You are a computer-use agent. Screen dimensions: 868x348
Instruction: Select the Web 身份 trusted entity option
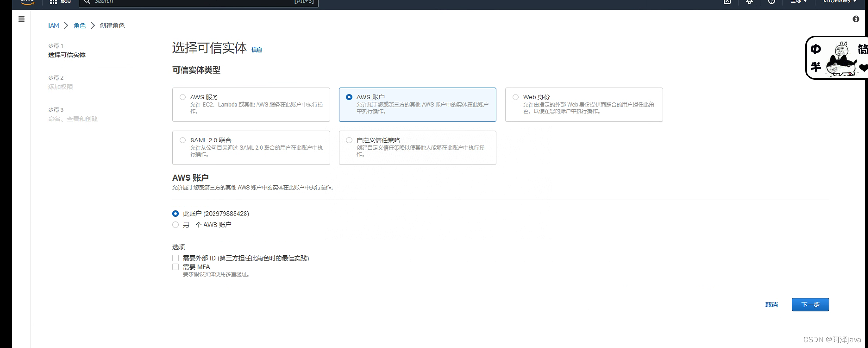click(584, 105)
